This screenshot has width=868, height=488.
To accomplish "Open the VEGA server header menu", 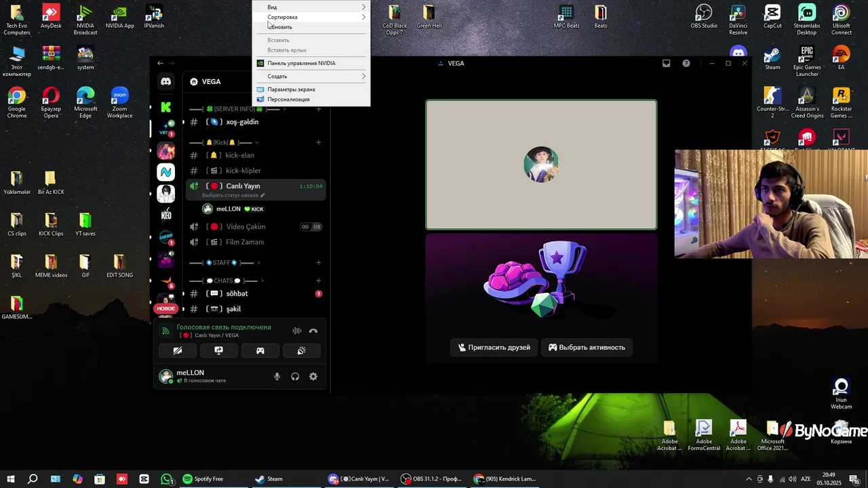I will tap(211, 81).
